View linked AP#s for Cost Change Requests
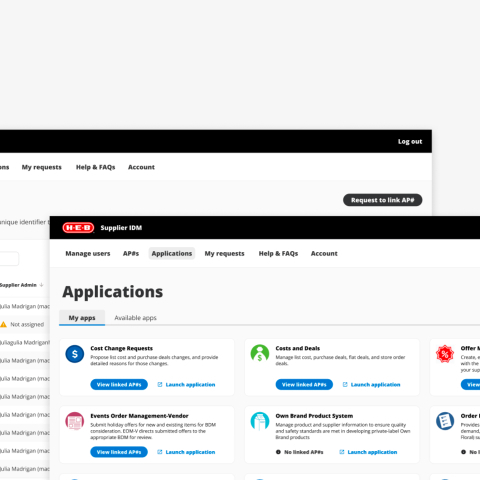 pos(119,385)
